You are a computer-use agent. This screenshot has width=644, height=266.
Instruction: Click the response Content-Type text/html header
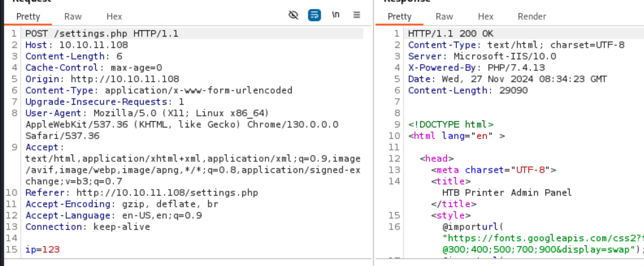pos(516,45)
